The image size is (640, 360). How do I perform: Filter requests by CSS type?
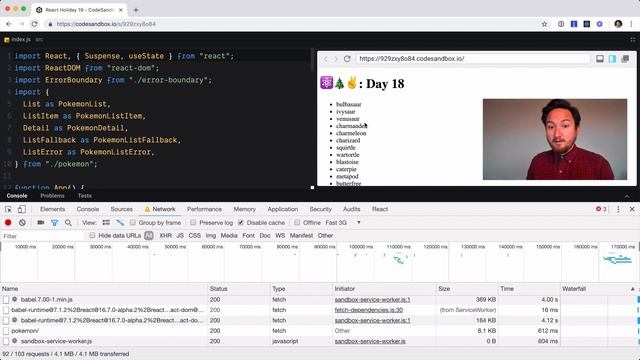pyautogui.click(x=195, y=236)
